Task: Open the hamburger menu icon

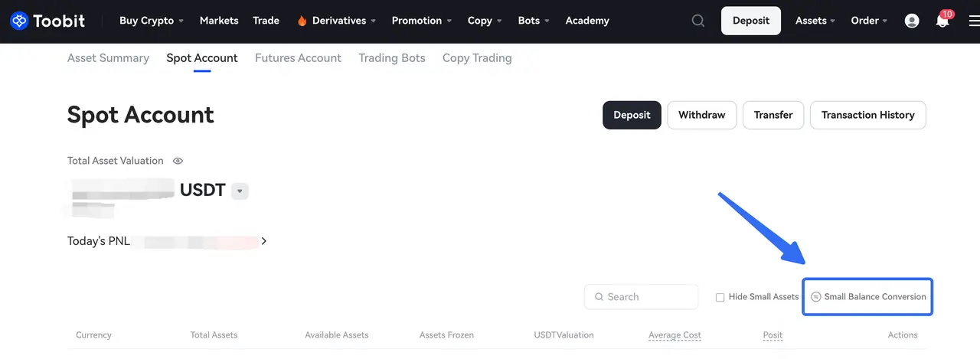Action: tap(973, 21)
